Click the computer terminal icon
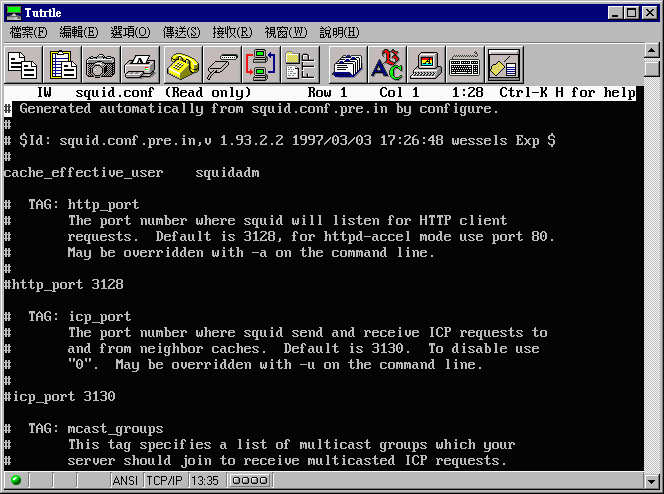The width and height of the screenshot is (664, 494). point(426,65)
